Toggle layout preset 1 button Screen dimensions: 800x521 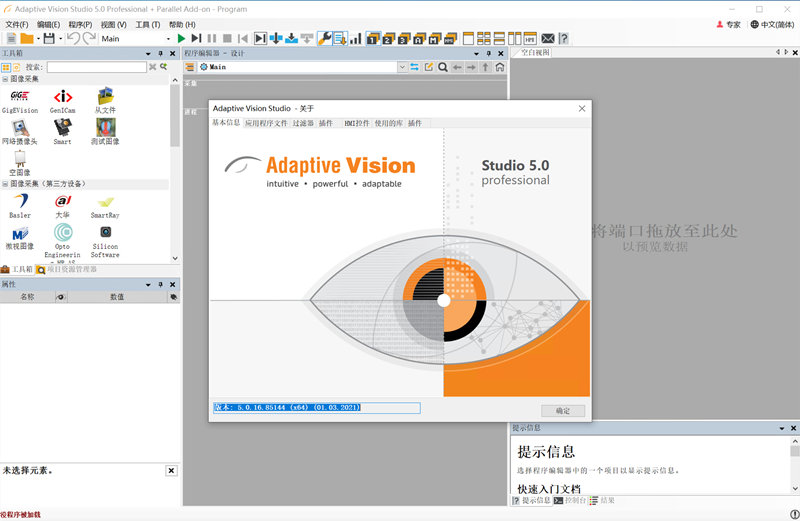pyautogui.click(x=373, y=38)
